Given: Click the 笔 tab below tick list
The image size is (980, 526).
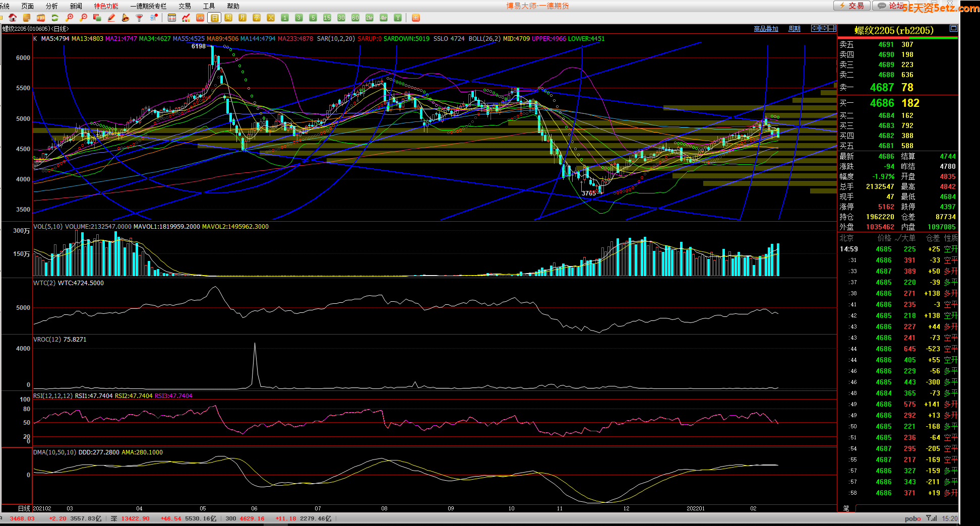Looking at the screenshot, I should [x=846, y=508].
